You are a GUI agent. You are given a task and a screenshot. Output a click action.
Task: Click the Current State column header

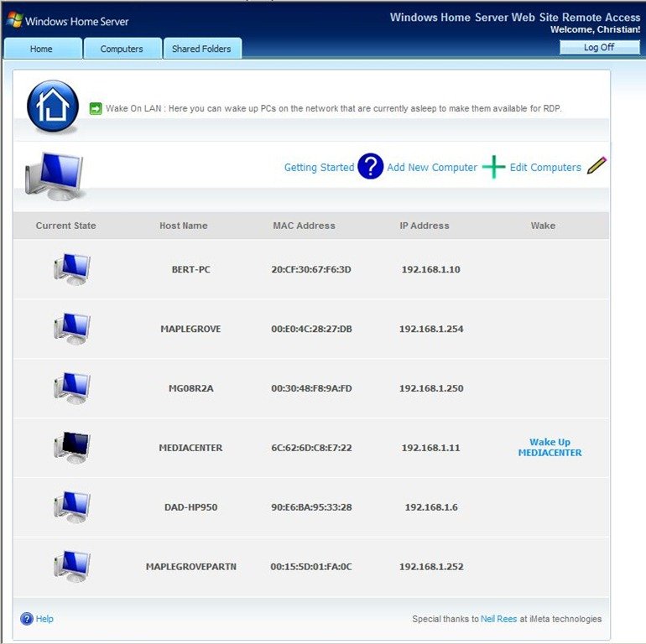coord(66,226)
